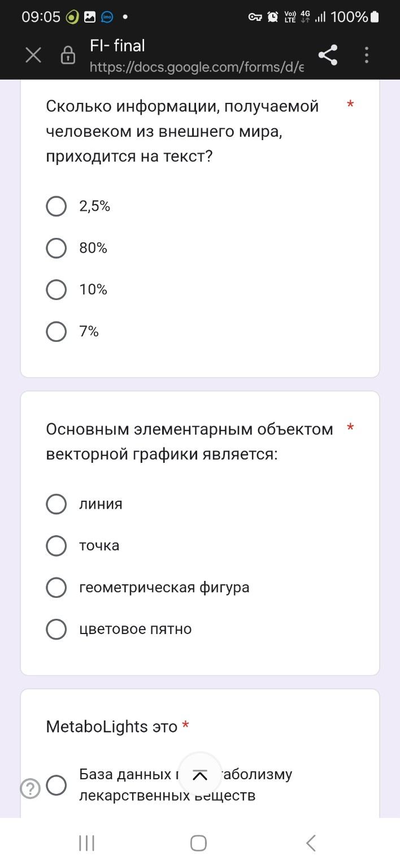Choose the 2,5% answer option
Screen dimensions: 400x868
tap(56, 206)
